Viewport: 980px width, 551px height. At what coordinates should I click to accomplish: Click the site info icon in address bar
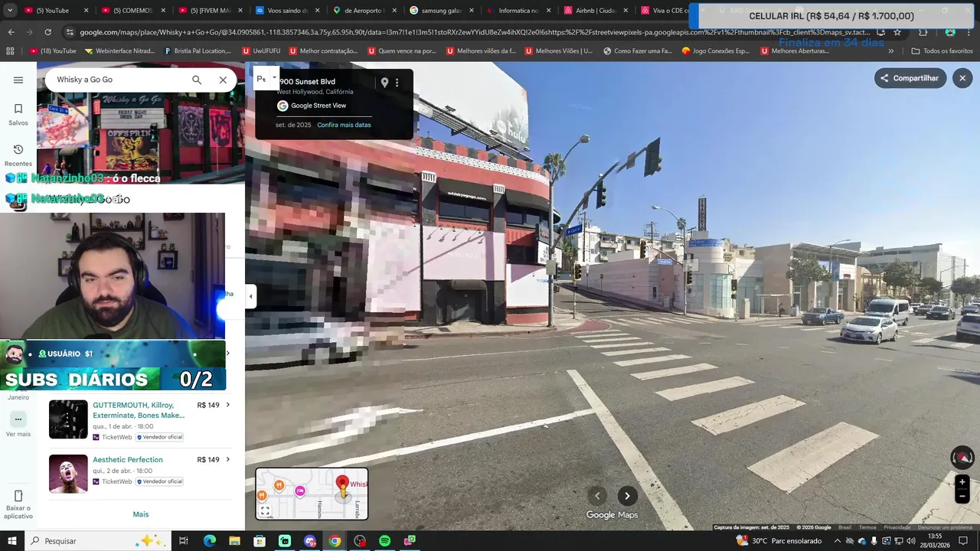(x=70, y=32)
